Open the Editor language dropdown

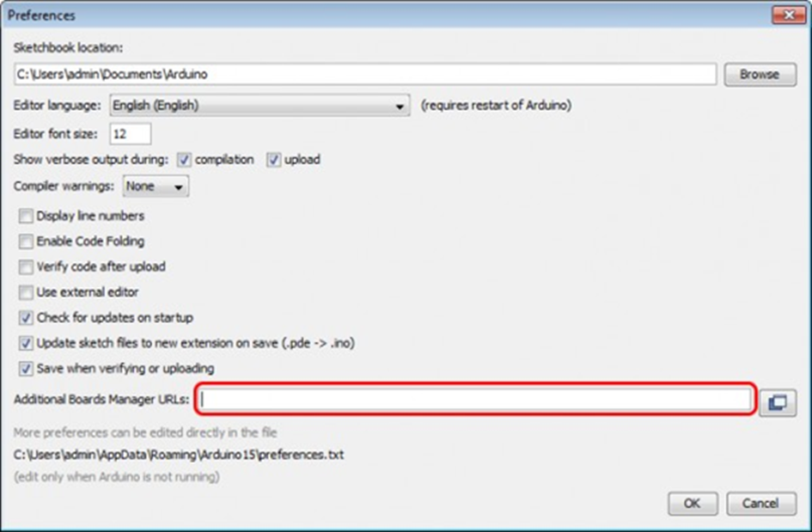259,106
